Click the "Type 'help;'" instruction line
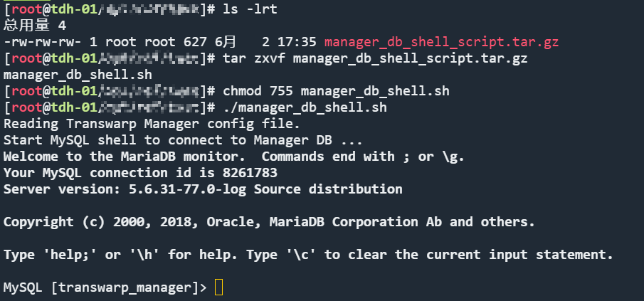Screen dimensions: 644x301 point(308,255)
